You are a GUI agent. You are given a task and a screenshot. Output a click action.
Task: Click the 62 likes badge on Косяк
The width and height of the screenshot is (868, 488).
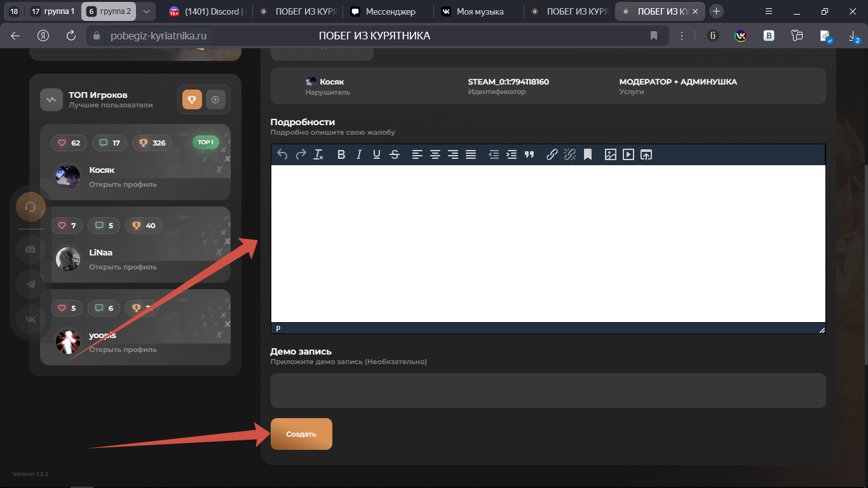[69, 143]
